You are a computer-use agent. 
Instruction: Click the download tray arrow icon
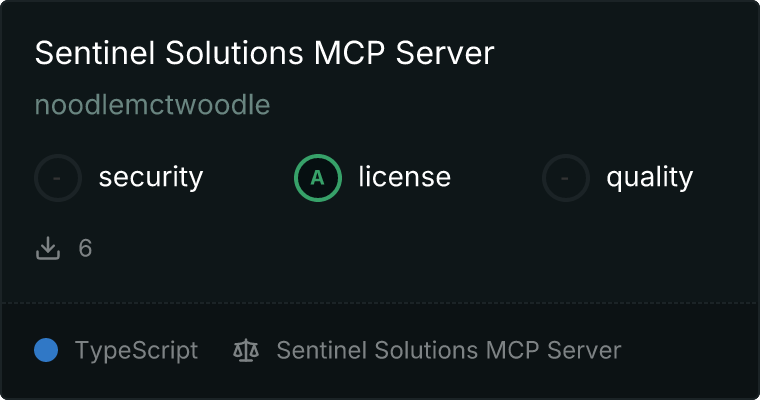(48, 248)
